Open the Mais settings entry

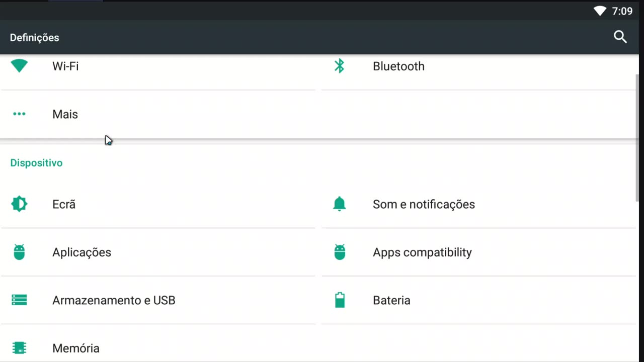pyautogui.click(x=158, y=115)
